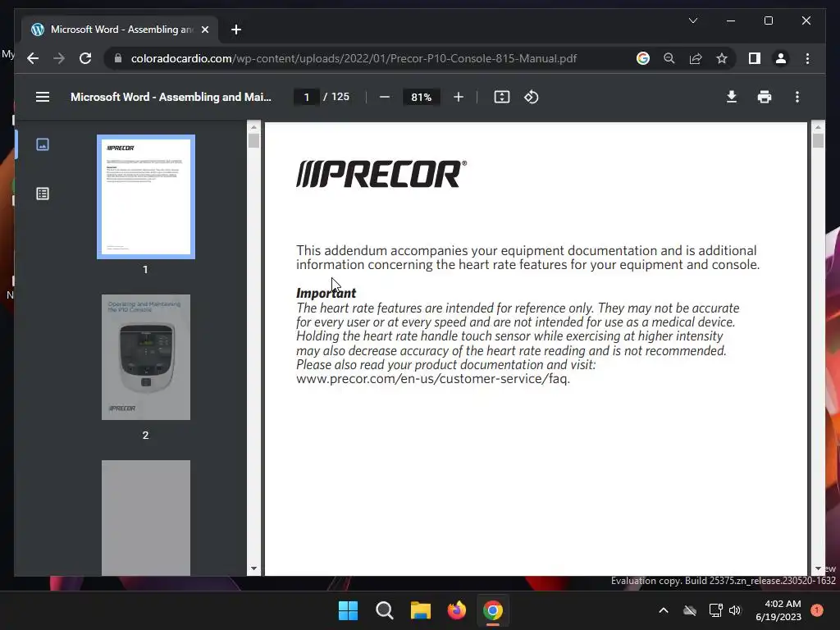Click the zoom out minus button
The image size is (840, 630).
pyautogui.click(x=384, y=97)
